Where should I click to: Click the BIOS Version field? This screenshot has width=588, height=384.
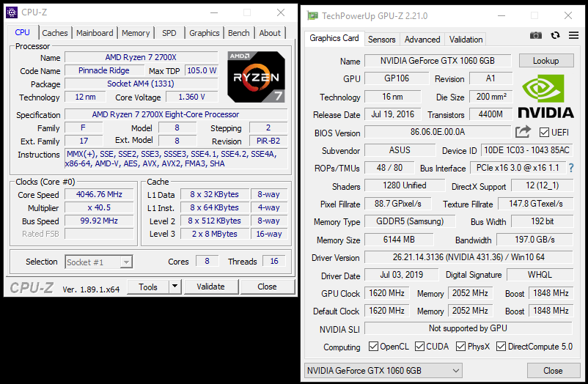[438, 132]
